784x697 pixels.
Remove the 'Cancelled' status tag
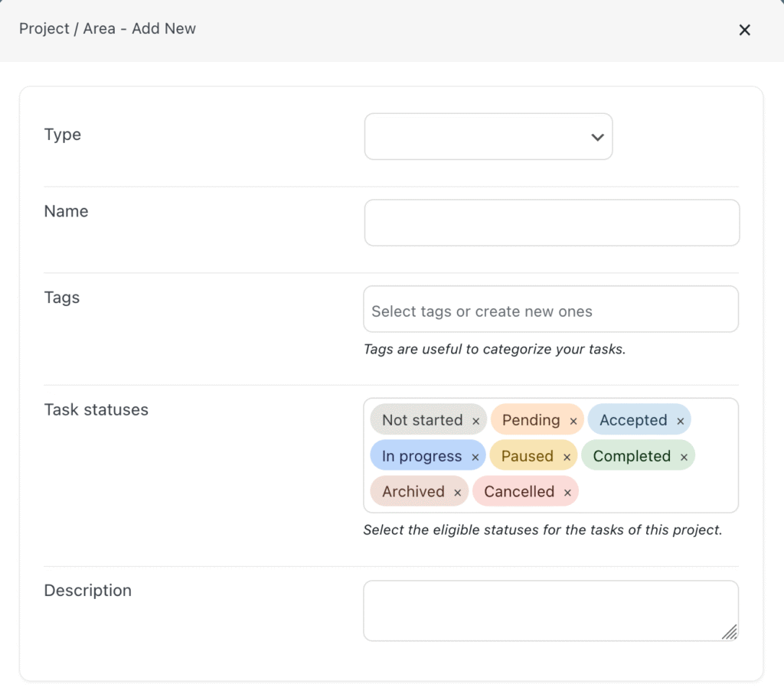point(567,493)
